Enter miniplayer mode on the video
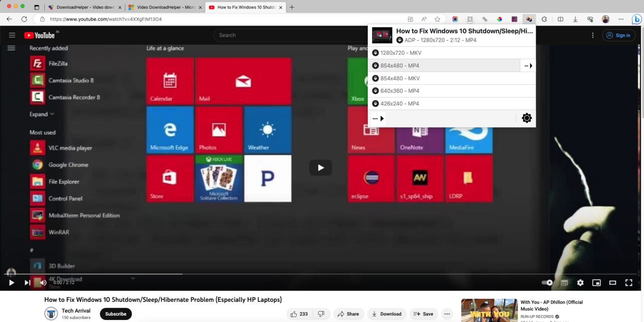The image size is (644, 322). [596, 283]
